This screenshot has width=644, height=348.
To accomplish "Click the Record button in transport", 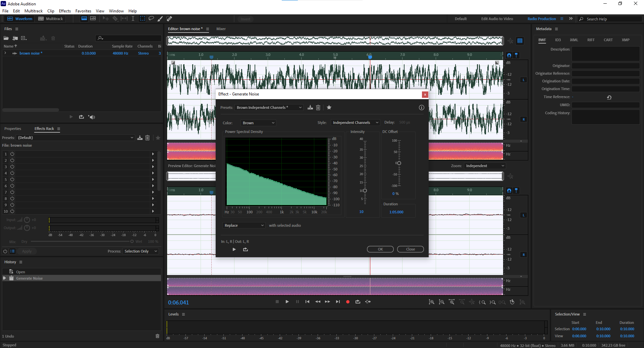I will coord(348,302).
